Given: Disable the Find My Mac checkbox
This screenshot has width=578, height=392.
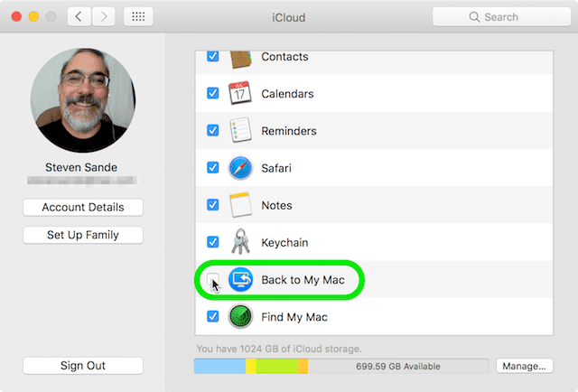Looking at the screenshot, I should [213, 317].
